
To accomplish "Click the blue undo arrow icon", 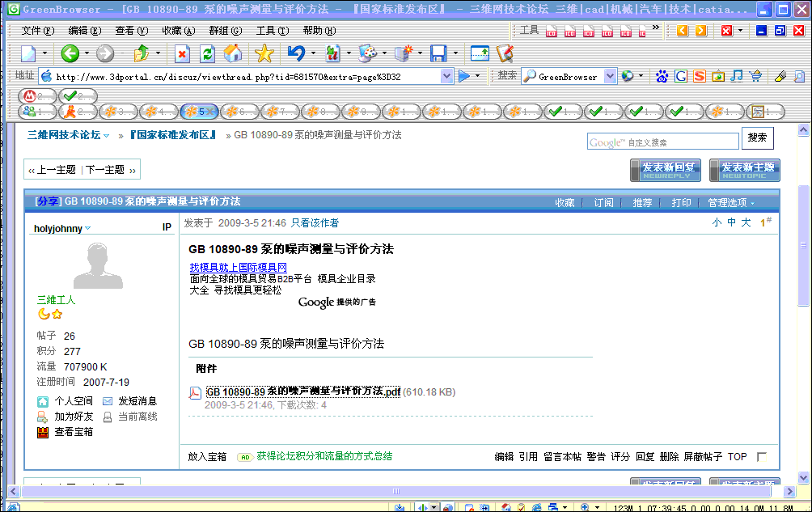I will [296, 53].
